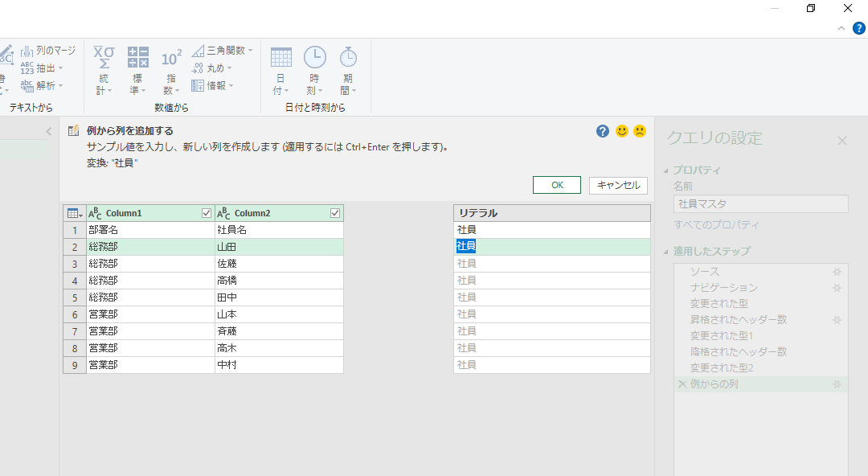
Task: Delete the 例からの列 step
Action: coord(682,384)
